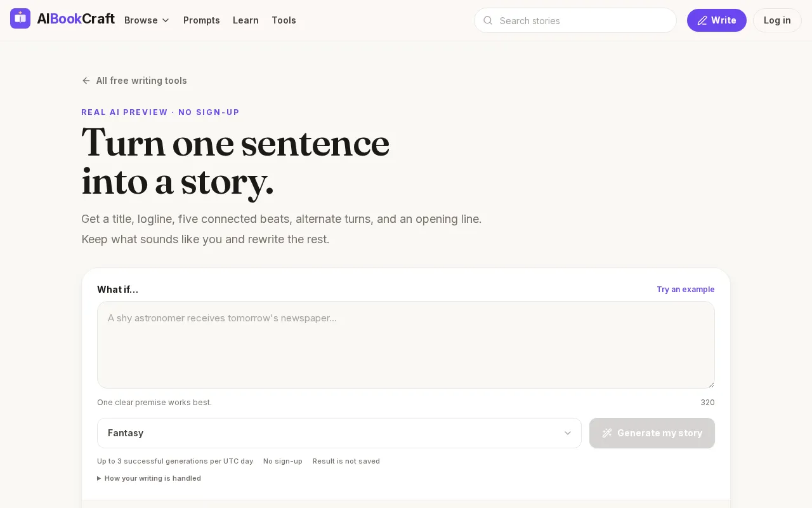Viewport: 812px width, 508px height.
Task: Open the Browse dropdown menu
Action: tap(147, 20)
